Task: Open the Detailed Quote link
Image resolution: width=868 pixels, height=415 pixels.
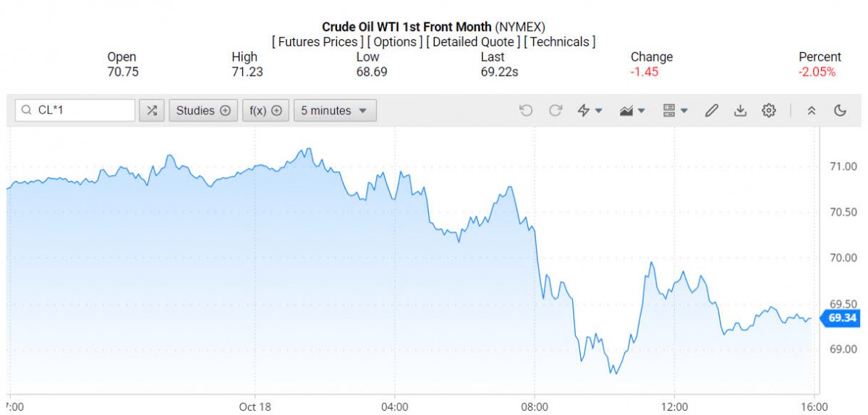Action: pos(473,42)
